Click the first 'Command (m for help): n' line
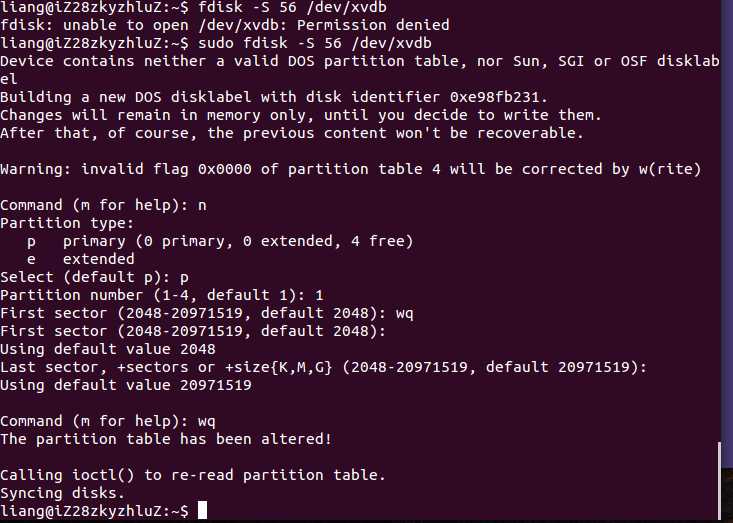The height and width of the screenshot is (523, 733). pos(103,205)
